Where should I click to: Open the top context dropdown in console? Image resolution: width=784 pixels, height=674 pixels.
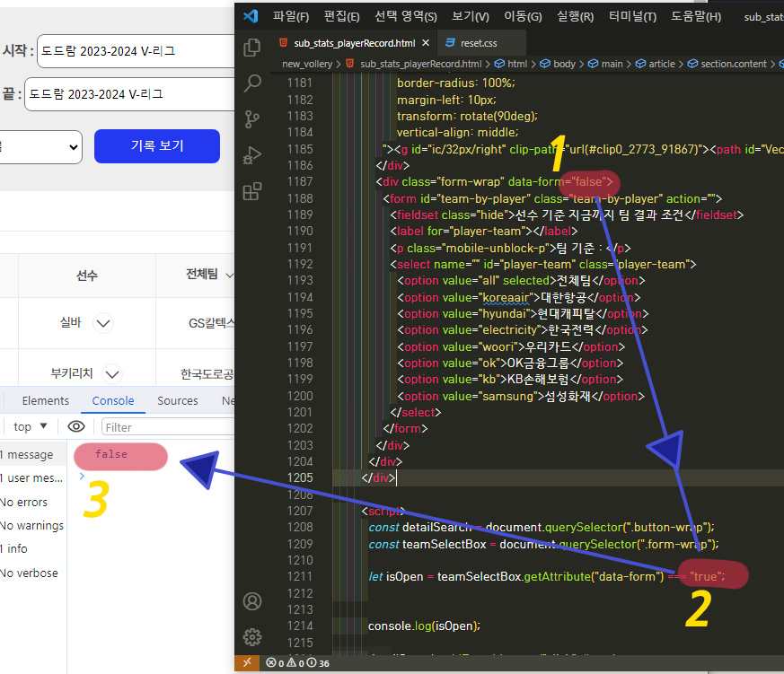click(x=30, y=426)
